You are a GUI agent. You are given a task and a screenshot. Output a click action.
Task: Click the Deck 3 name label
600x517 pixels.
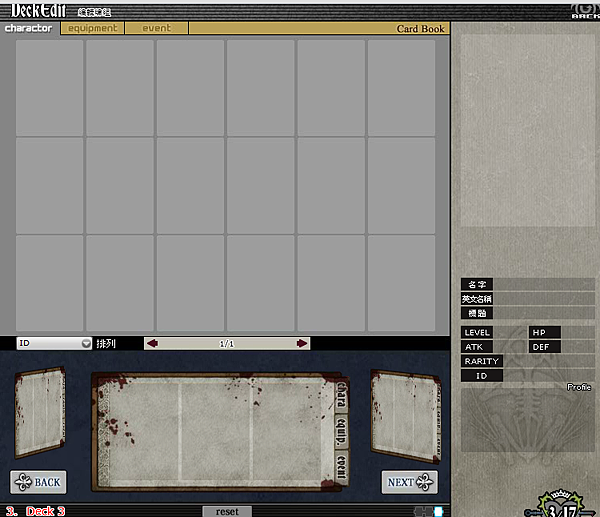[x=45, y=511]
